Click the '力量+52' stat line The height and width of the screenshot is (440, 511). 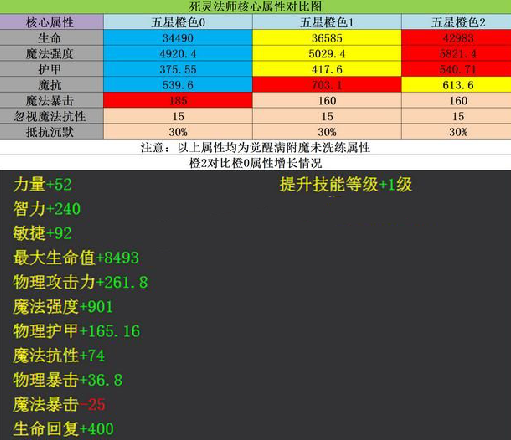[x=43, y=184]
